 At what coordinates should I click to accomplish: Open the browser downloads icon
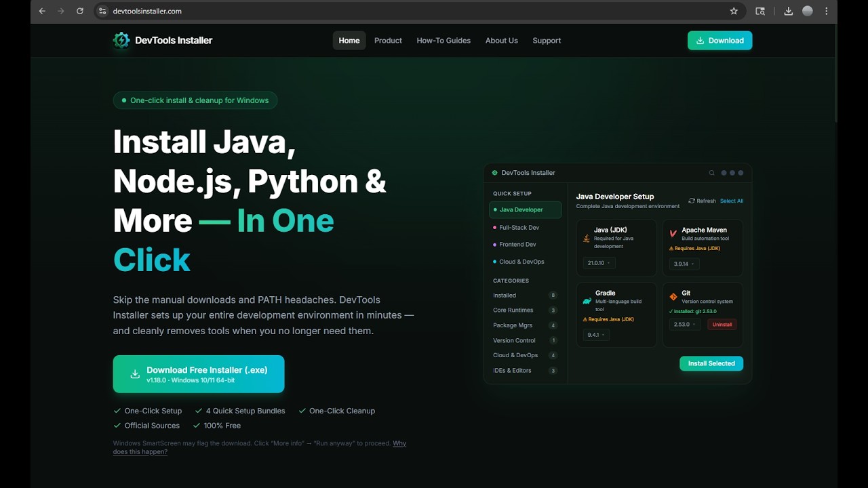point(788,11)
